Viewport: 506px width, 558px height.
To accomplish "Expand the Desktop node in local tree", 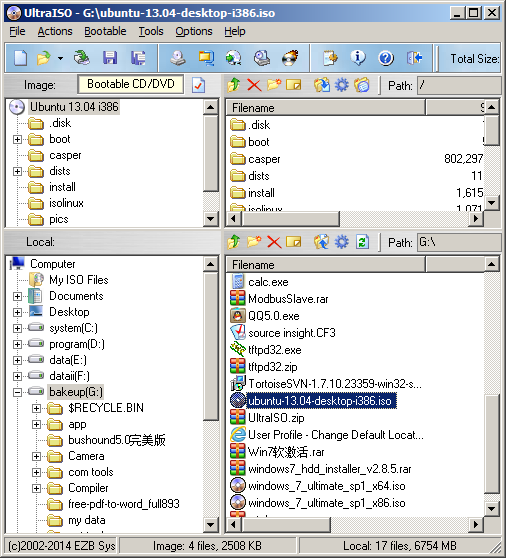I will tap(17, 312).
